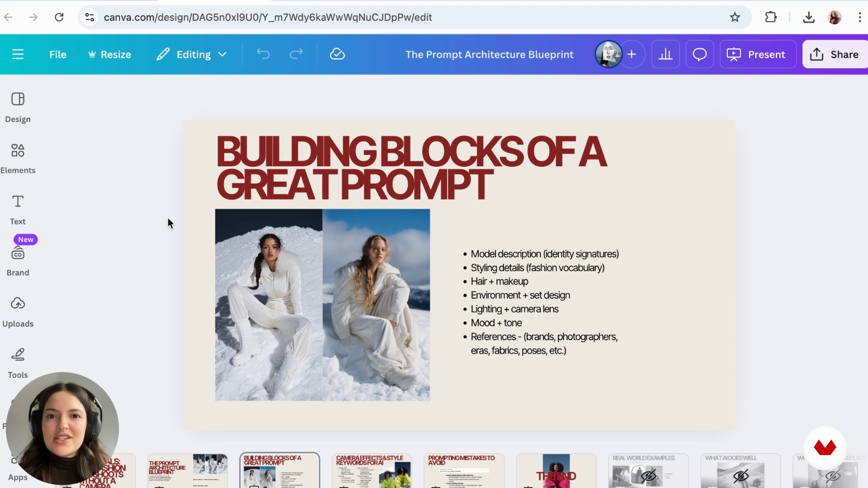Click the undo arrow icon
Viewport: 868px width, 488px height.
(x=263, y=54)
